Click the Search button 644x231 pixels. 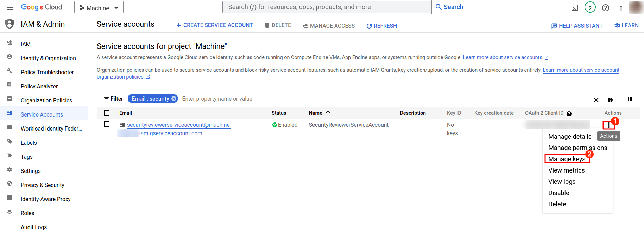pyautogui.click(x=449, y=7)
